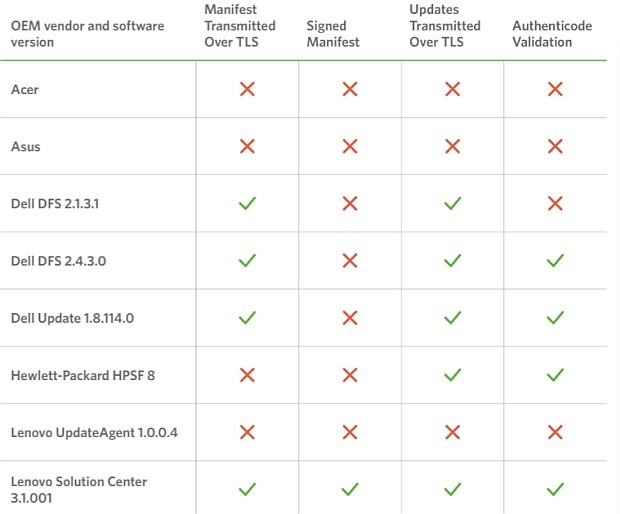This screenshot has width=620, height=514.
Task: Click HPSF 8 cross under Manifest Transmitted Over TLS
Action: 247,375
